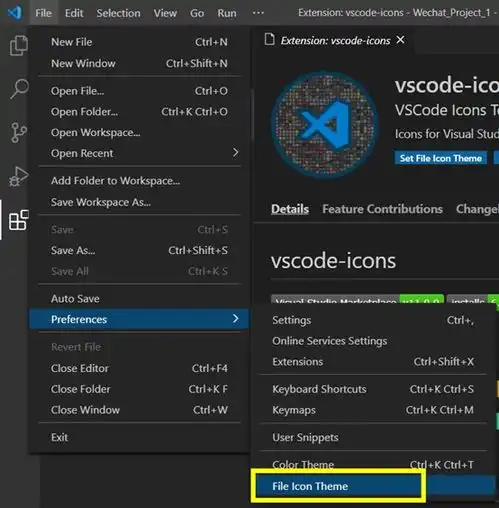
Task: Select Add Folder to Workspace...
Action: [139, 181]
